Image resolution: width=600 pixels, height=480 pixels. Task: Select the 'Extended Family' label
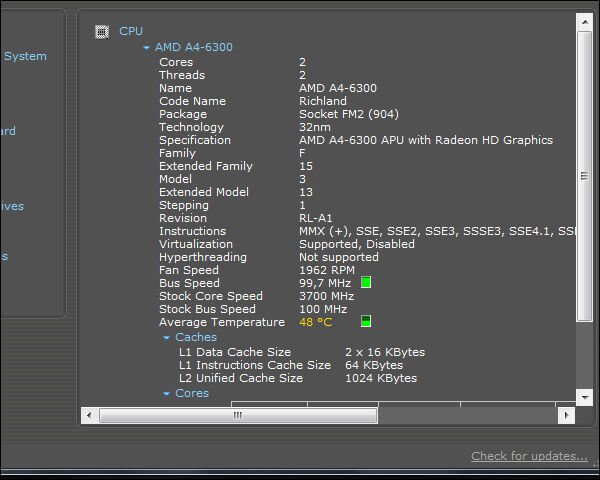(206, 166)
